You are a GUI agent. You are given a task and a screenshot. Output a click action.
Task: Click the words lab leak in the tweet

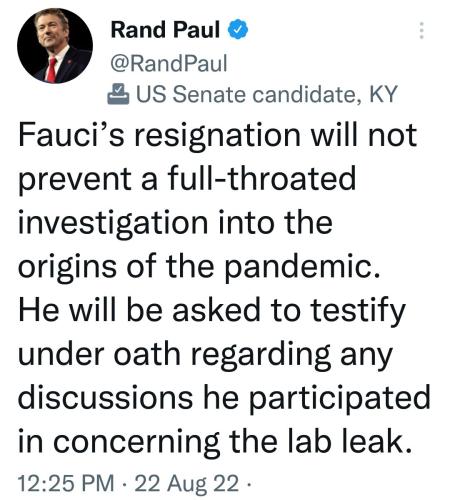click(346, 441)
